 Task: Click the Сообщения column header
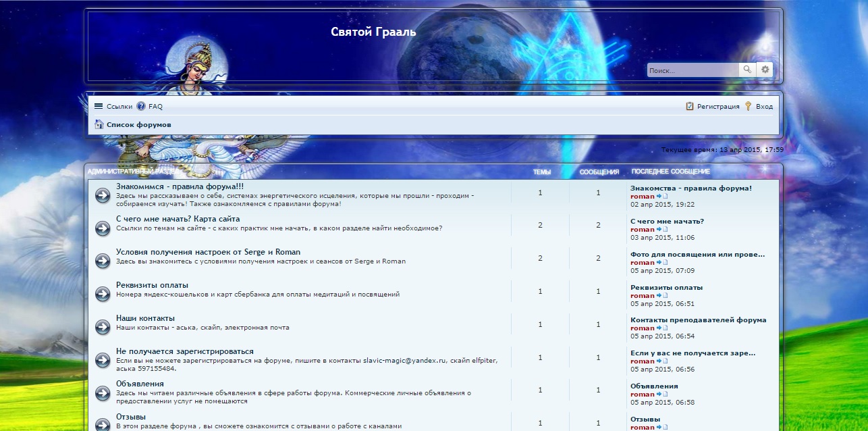599,172
